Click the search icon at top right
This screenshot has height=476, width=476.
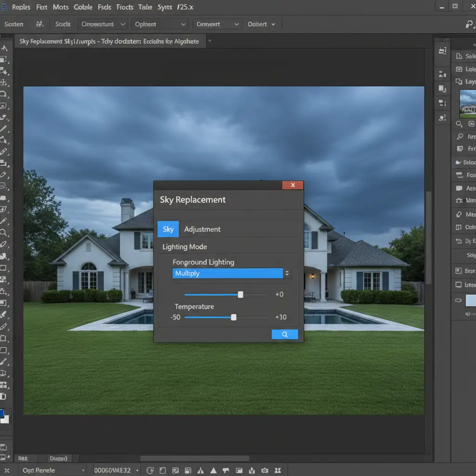(x=470, y=24)
